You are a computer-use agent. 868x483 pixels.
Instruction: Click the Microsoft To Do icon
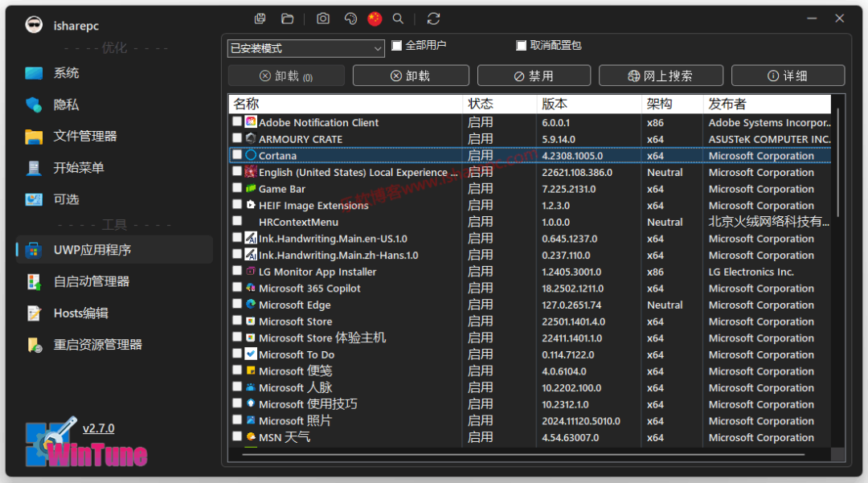(251, 354)
